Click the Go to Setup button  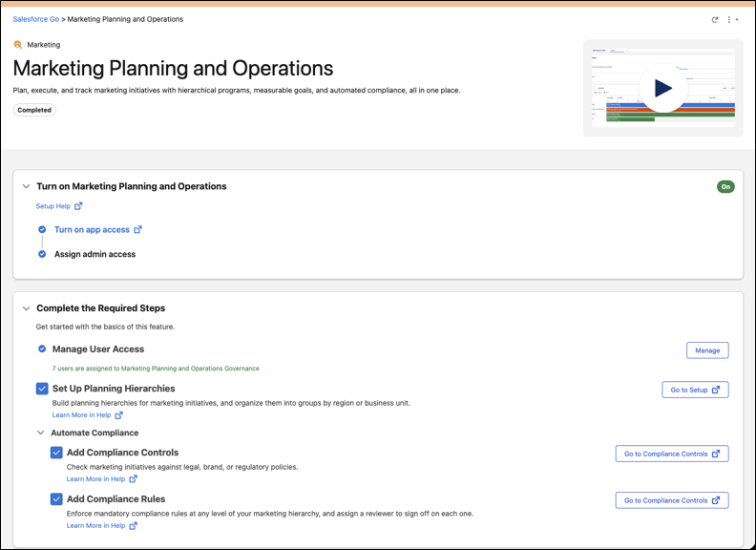pyautogui.click(x=695, y=390)
